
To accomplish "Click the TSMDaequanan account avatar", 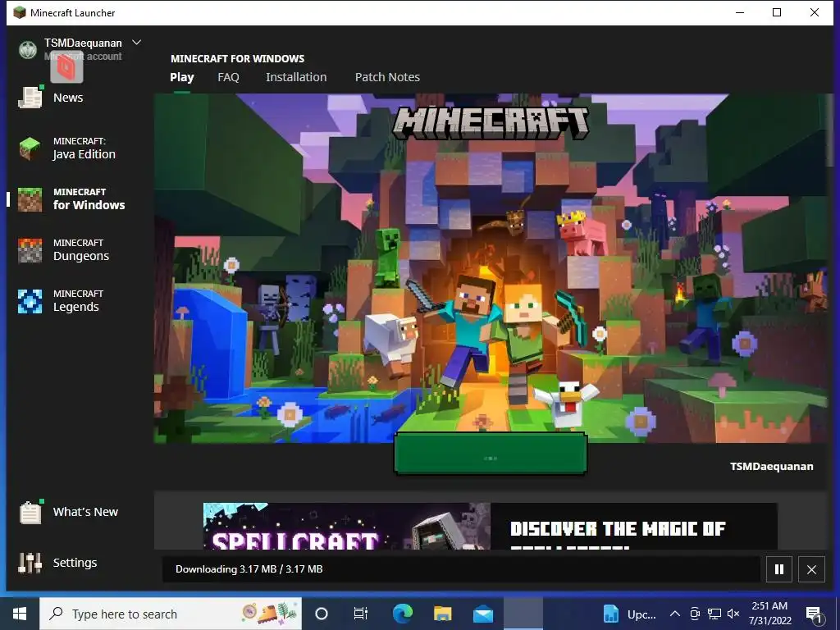I will point(28,49).
